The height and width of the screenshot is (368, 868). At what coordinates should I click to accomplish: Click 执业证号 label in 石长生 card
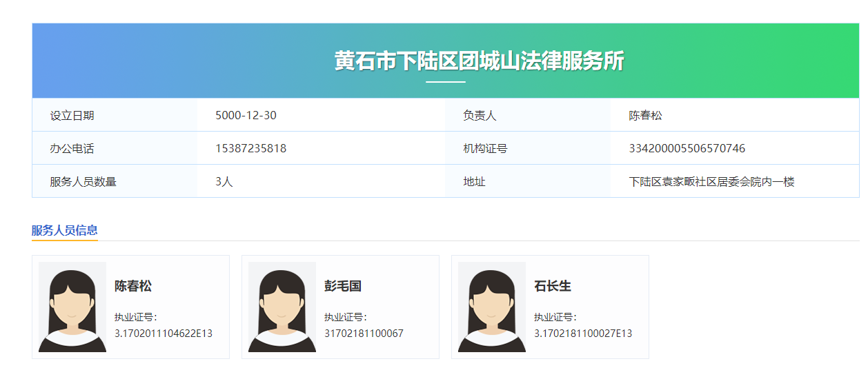click(x=555, y=317)
